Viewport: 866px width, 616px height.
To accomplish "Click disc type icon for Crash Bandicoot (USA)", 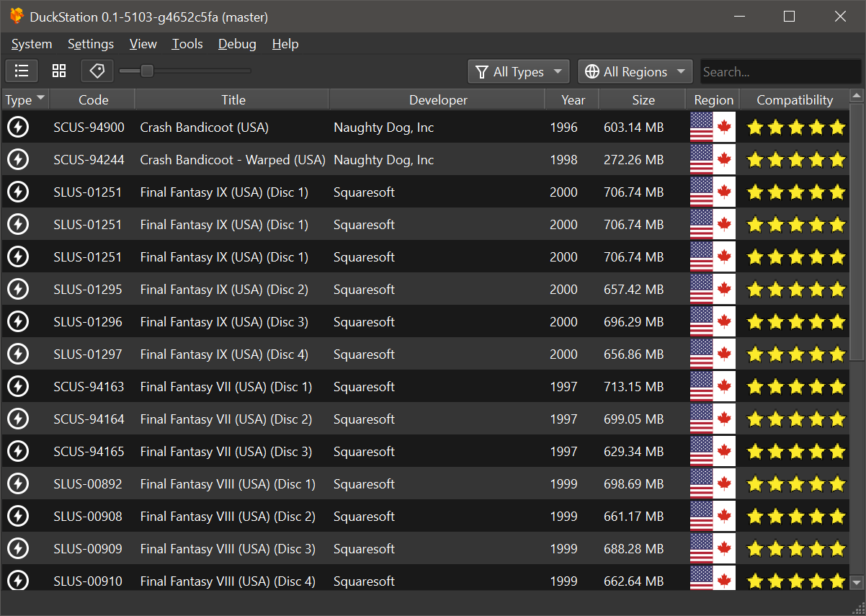I will tap(18, 128).
